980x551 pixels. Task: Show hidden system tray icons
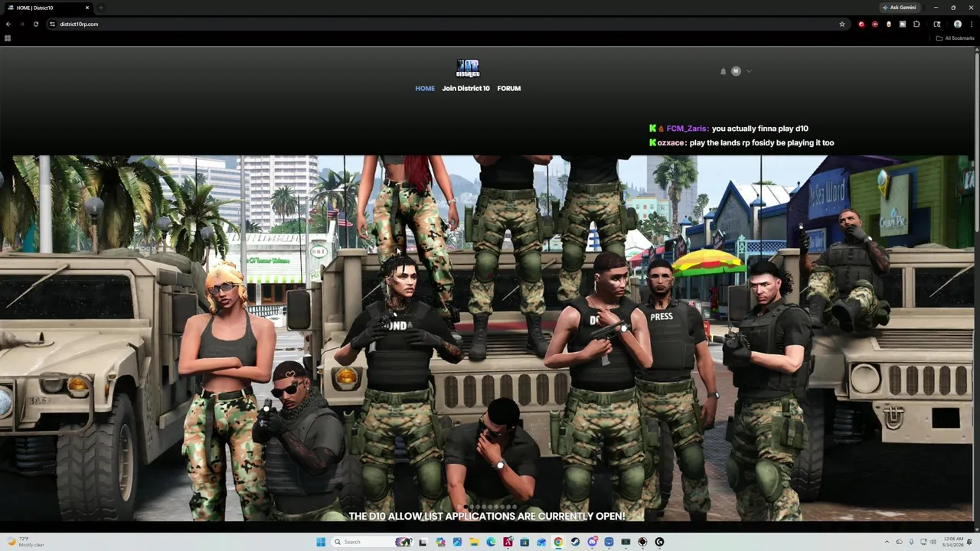(x=887, y=542)
